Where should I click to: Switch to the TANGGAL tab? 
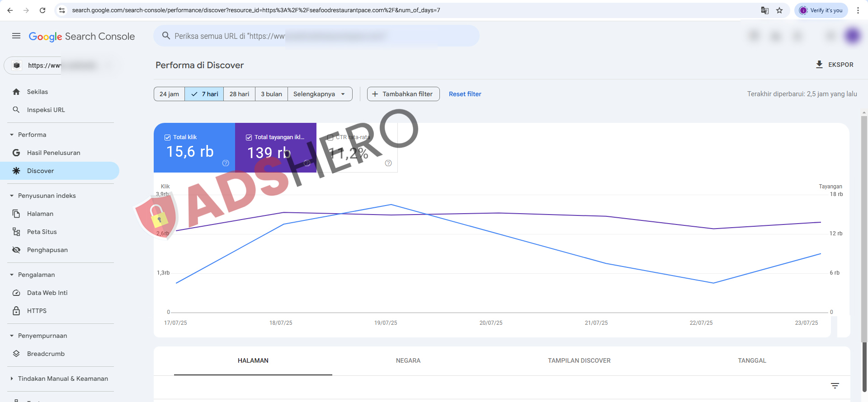point(752,360)
